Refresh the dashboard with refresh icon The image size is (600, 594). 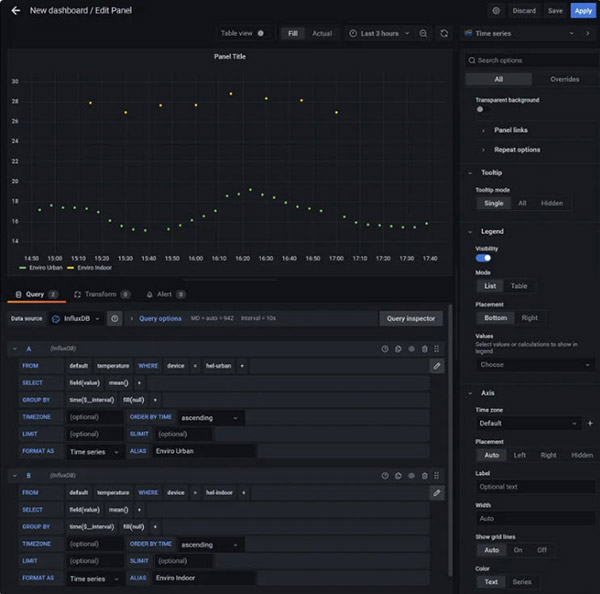click(444, 33)
